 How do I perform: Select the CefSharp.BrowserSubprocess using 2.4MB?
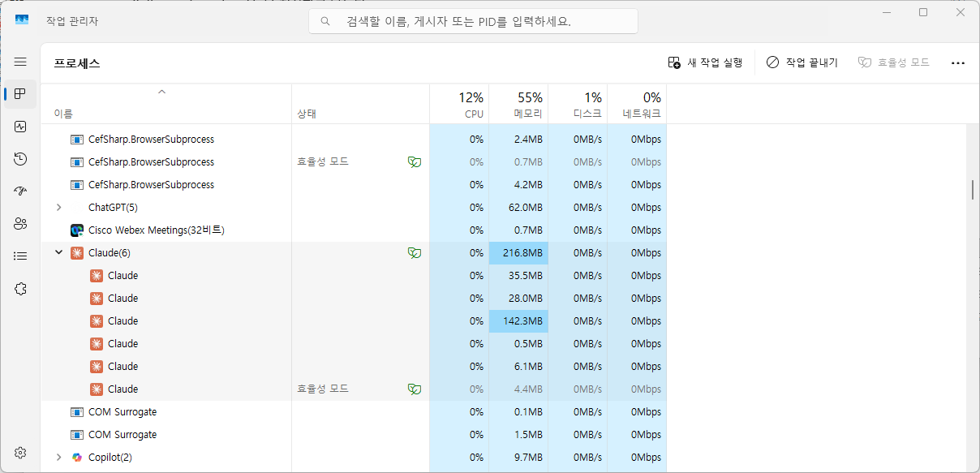pos(354,140)
